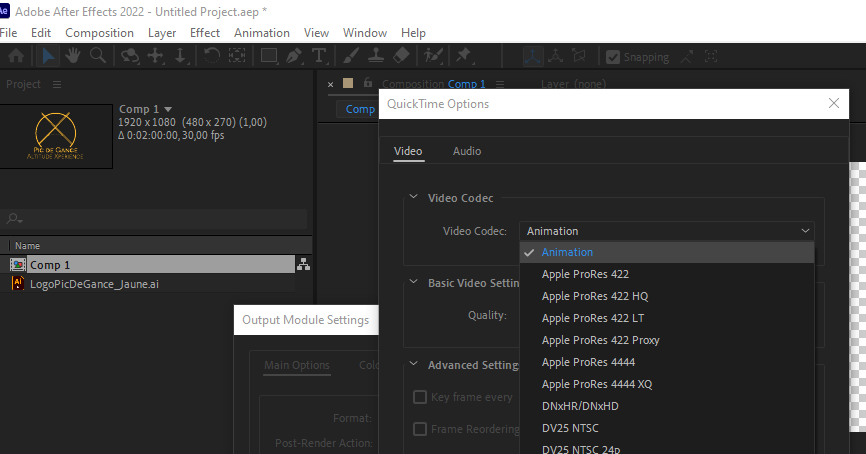866x454 pixels.
Task: Click the Home icon in the toolbar
Action: point(17,57)
